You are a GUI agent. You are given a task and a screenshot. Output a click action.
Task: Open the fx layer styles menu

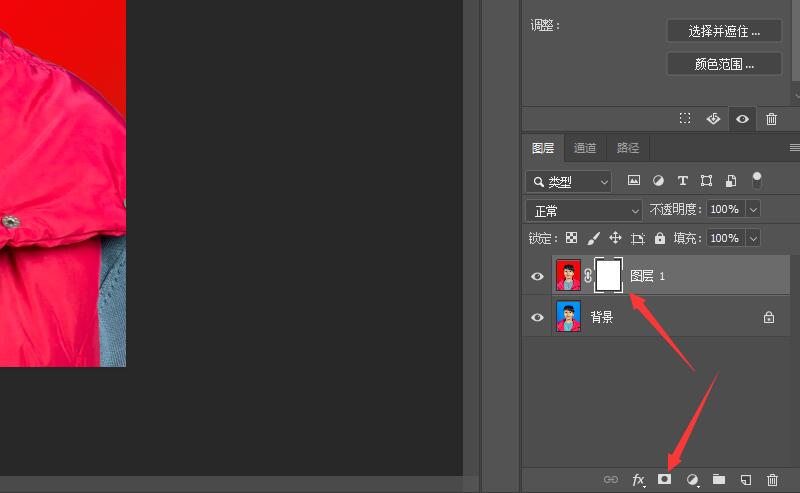[638, 480]
